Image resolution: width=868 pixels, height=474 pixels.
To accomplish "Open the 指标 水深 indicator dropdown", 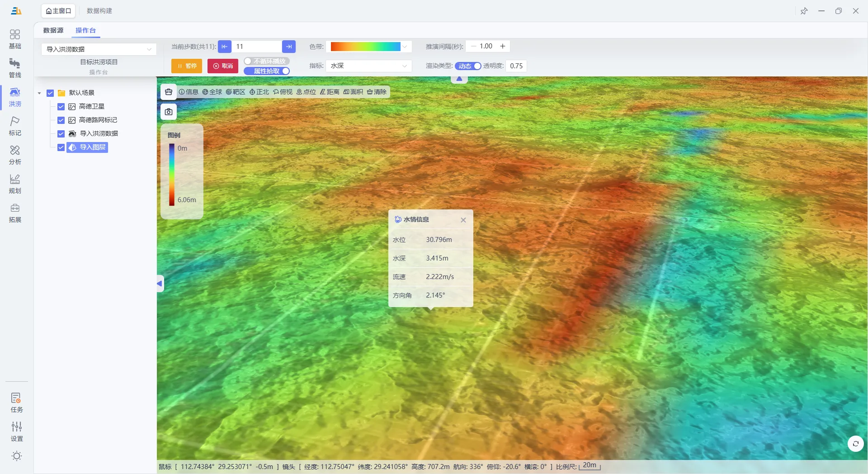I will pos(368,66).
